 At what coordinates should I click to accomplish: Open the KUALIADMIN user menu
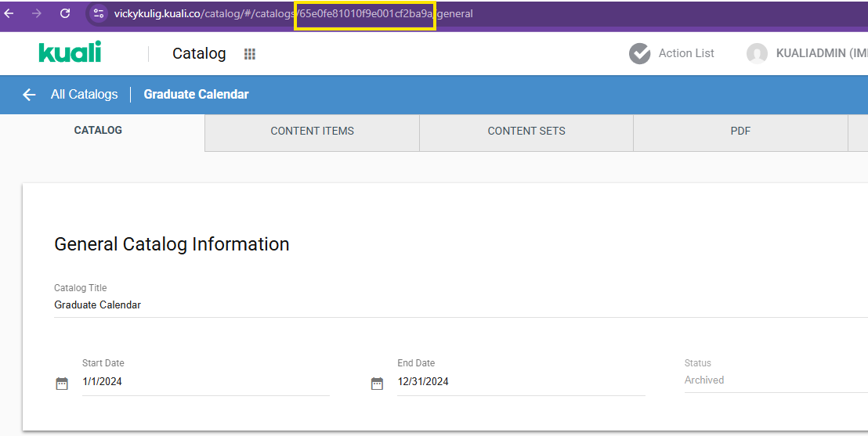point(822,53)
